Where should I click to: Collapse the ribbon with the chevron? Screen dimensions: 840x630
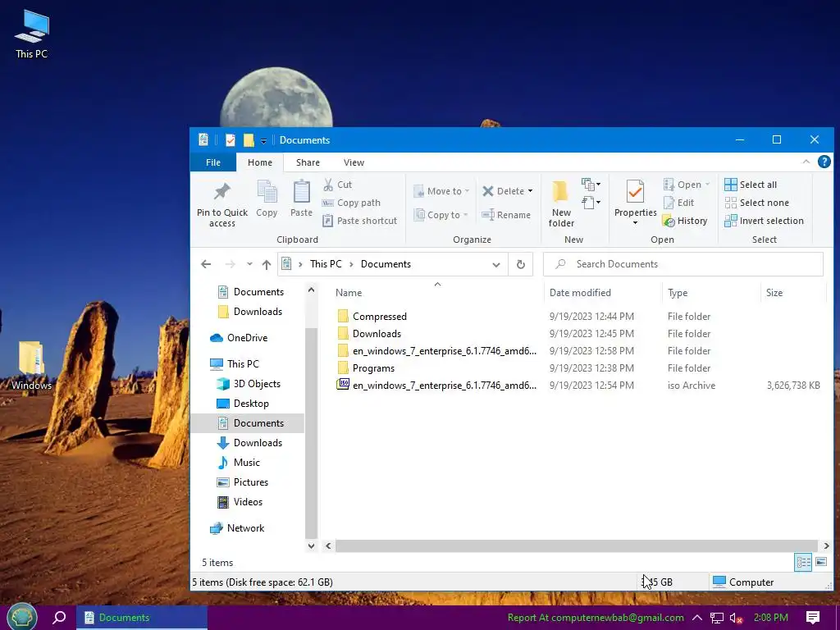(806, 162)
